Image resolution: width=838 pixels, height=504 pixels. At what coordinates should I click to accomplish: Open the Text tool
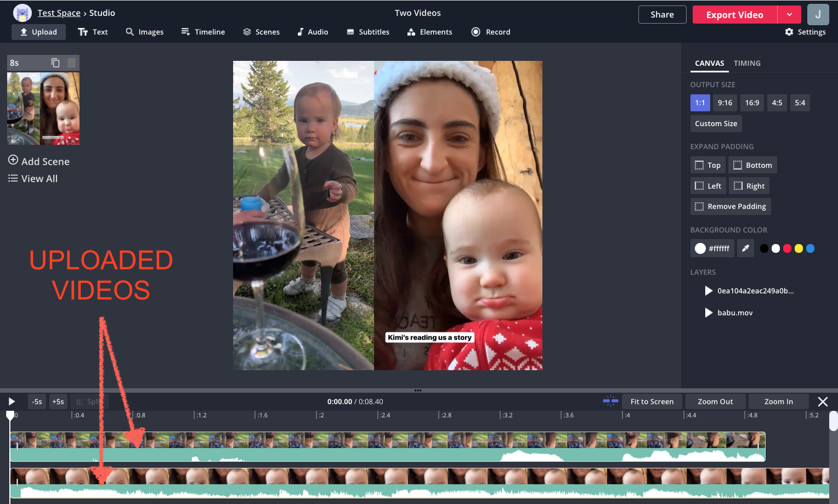click(x=93, y=32)
